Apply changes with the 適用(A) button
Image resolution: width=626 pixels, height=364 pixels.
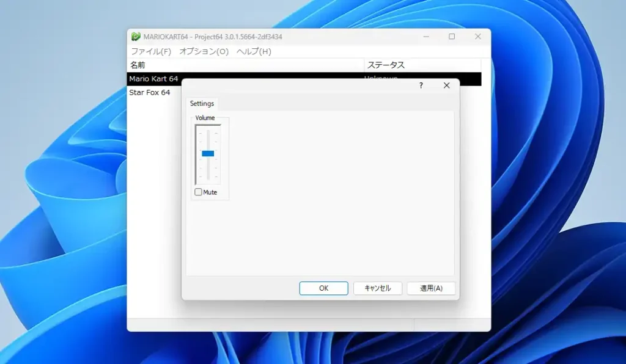431,288
